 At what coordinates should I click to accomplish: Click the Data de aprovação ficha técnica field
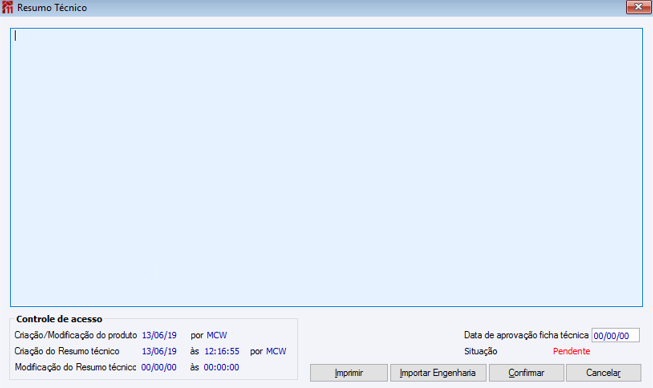click(x=615, y=336)
